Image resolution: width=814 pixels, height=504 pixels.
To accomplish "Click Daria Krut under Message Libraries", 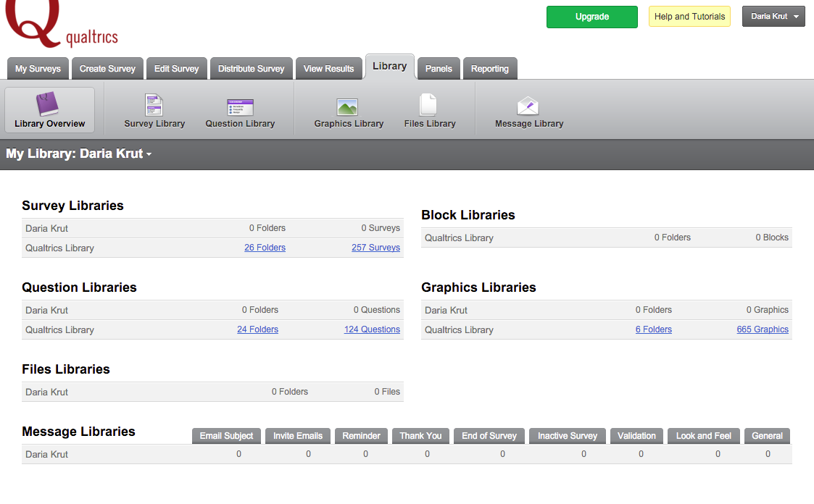I will [x=46, y=454].
